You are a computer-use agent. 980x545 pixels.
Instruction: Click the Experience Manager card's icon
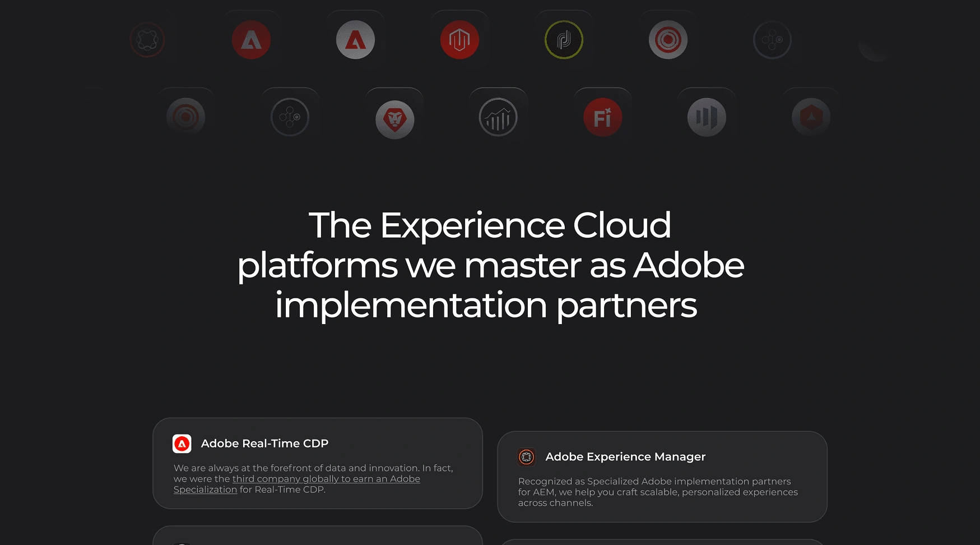click(x=527, y=457)
